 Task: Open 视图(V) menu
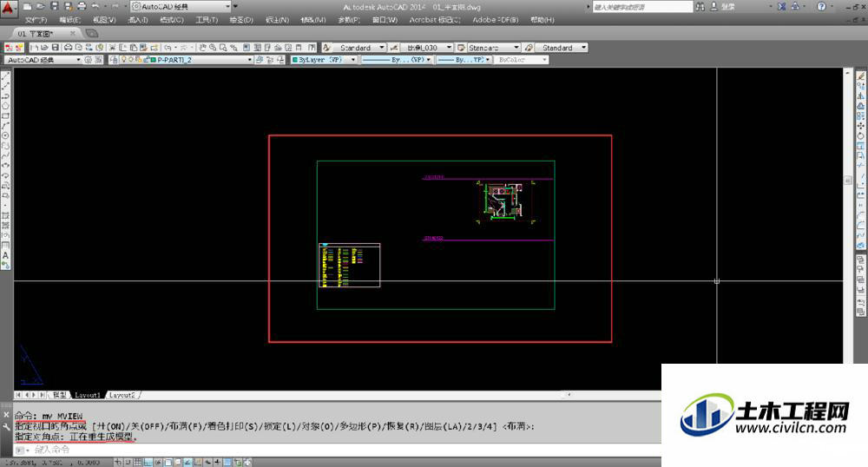[104, 19]
